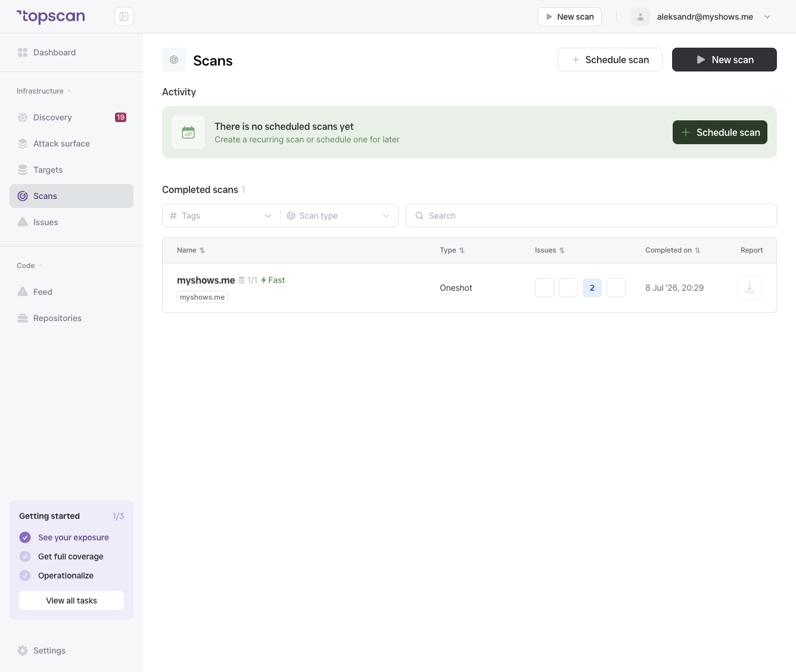Sort scans by Completed on

[673, 250]
